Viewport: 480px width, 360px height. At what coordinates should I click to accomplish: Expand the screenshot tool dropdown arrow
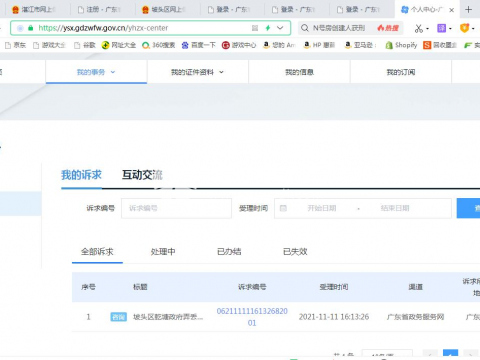pos(427,29)
